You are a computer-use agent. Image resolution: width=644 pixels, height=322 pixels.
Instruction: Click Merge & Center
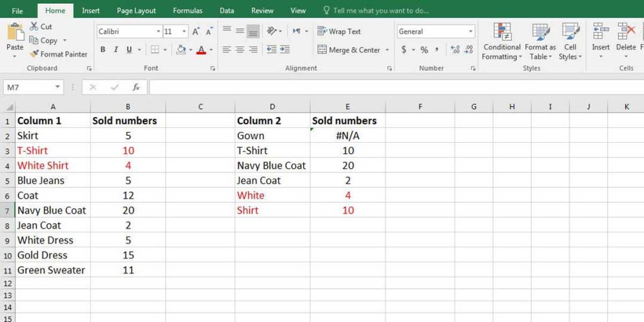point(348,50)
